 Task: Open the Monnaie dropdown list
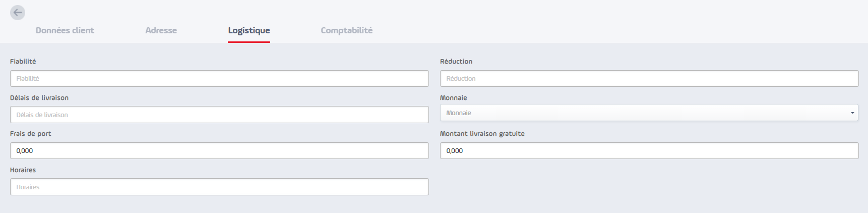click(x=649, y=113)
